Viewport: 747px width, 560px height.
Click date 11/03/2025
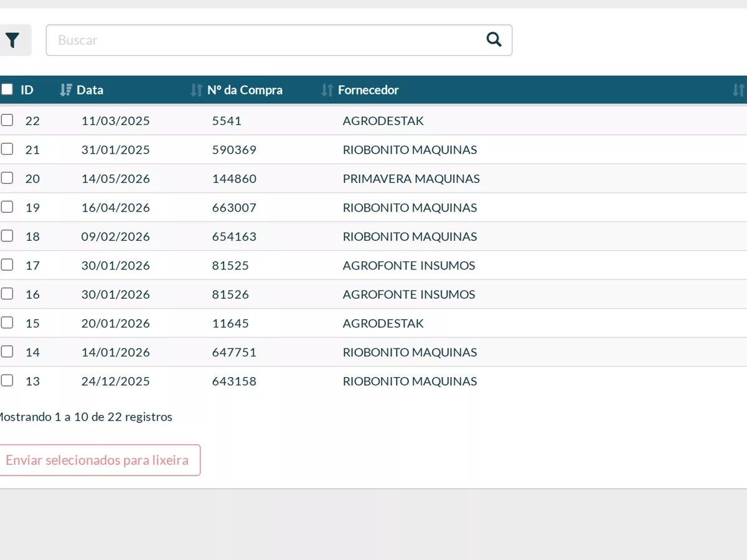click(116, 121)
